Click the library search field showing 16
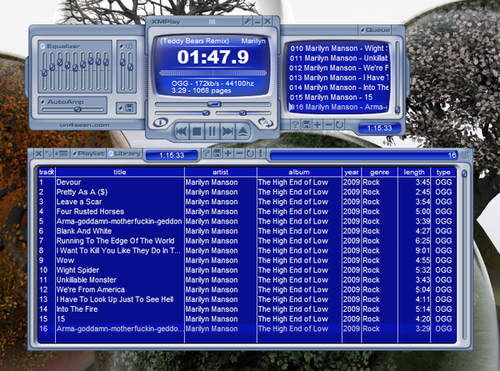The width and height of the screenshot is (500, 371). (x=364, y=155)
